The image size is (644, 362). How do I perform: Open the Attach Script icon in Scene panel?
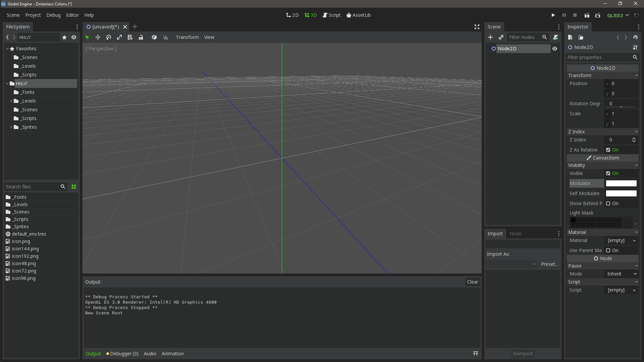click(556, 37)
